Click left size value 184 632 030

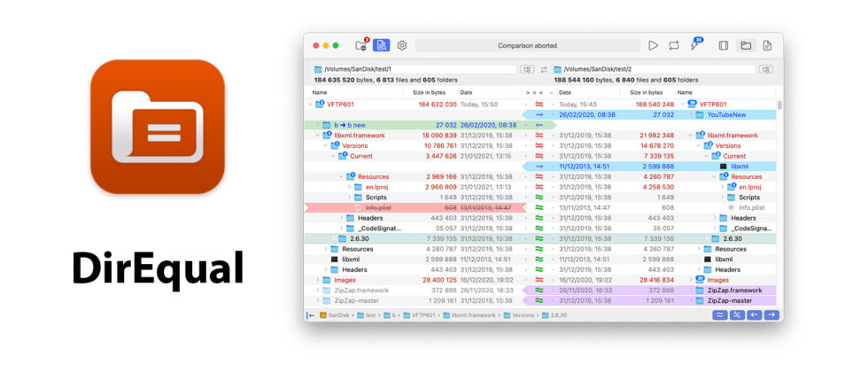(438, 105)
